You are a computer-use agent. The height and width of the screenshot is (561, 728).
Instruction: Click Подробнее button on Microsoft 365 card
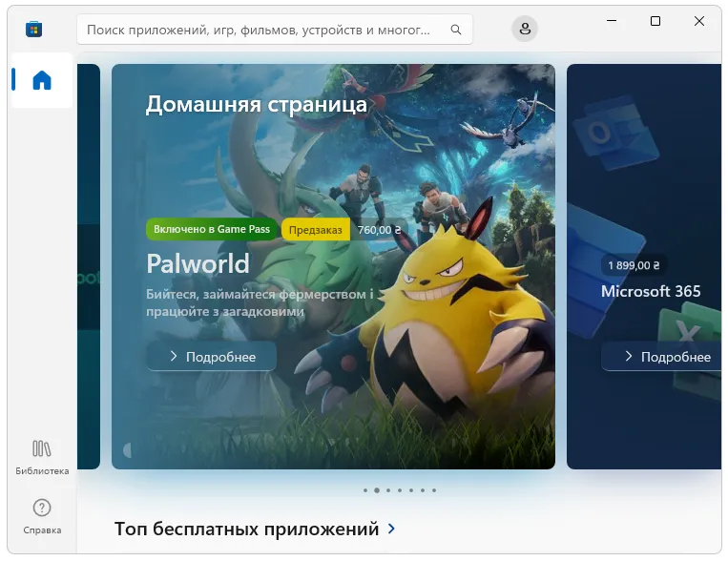(661, 357)
